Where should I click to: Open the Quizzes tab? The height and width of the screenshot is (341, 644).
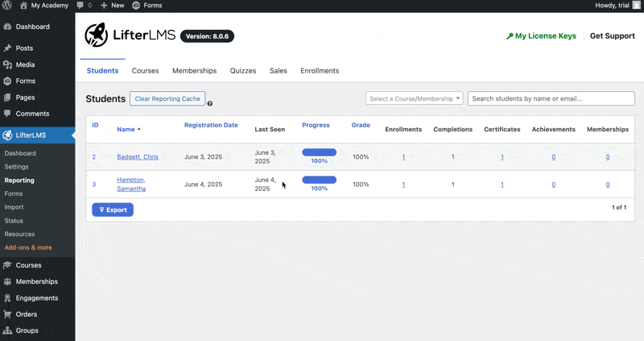point(243,71)
